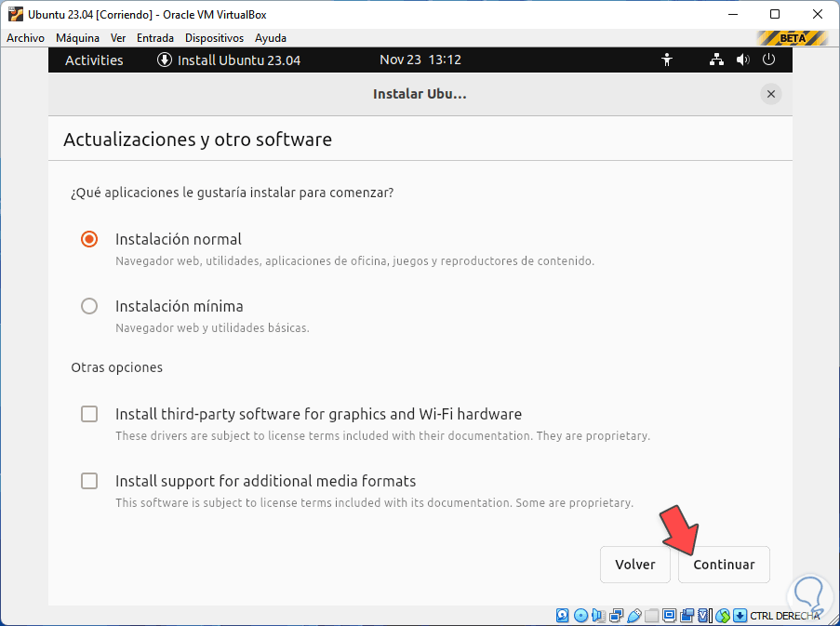Click the Navegador web y utilidades básicas description
This screenshot has width=840, height=626.
tap(212, 327)
